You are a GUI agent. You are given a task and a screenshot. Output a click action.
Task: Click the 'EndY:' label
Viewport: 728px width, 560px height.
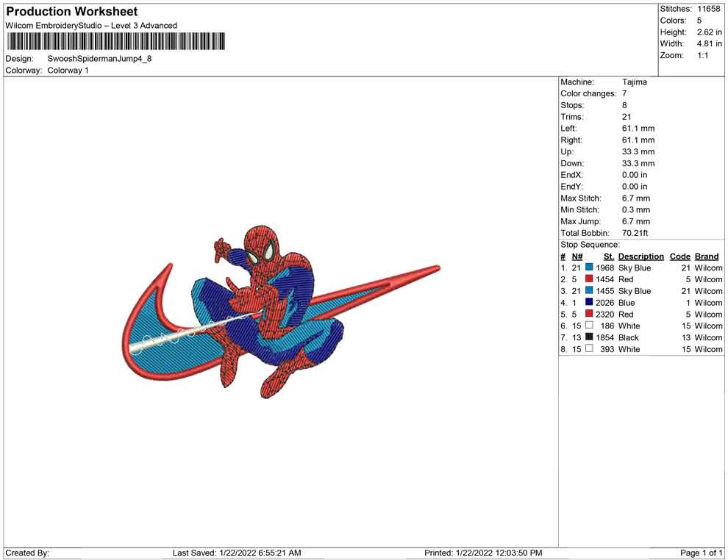click(571, 186)
